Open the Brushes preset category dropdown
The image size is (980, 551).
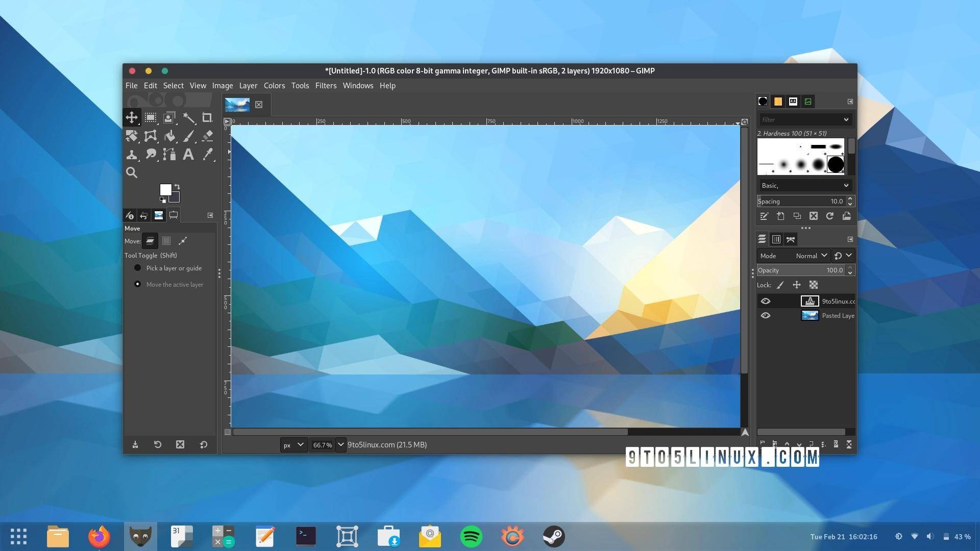pyautogui.click(x=804, y=185)
